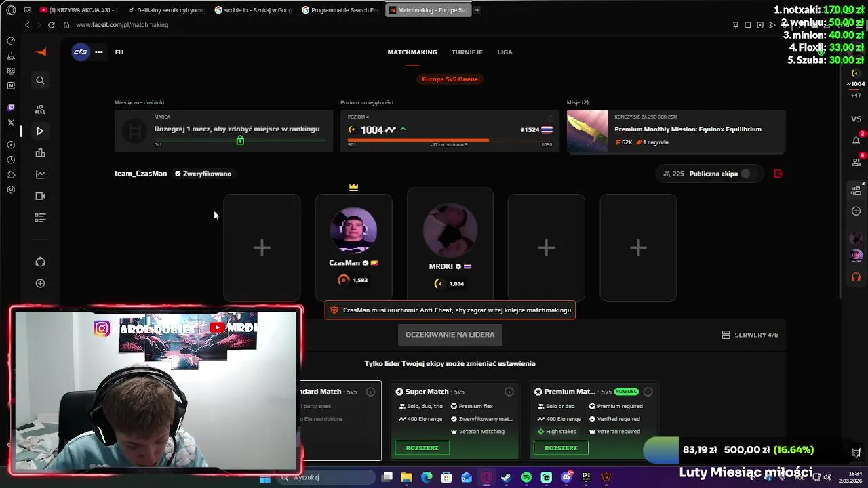Open the rankings bar-chart sidebar icon
Image resolution: width=868 pixels, height=488 pixels.
40,152
